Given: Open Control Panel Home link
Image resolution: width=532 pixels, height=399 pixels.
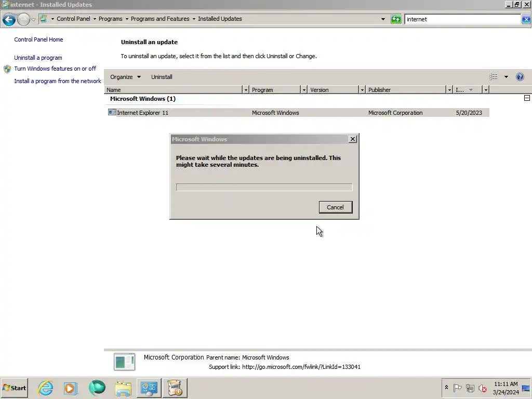Looking at the screenshot, I should click(x=38, y=39).
